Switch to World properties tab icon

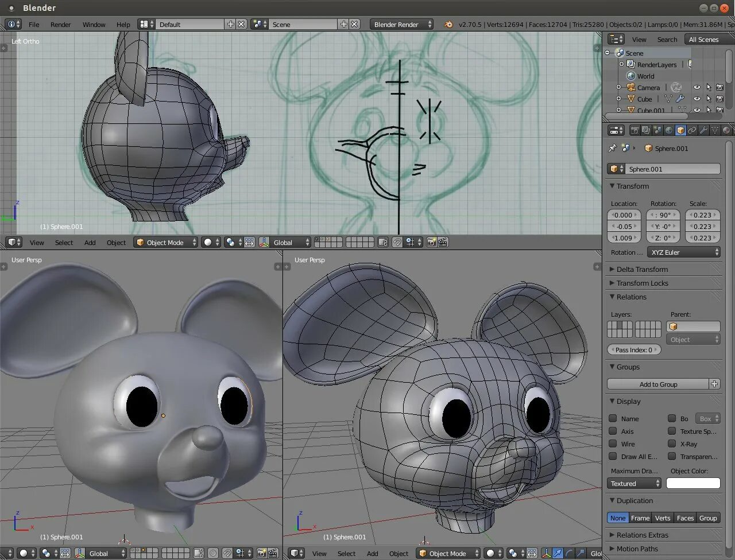(x=669, y=130)
